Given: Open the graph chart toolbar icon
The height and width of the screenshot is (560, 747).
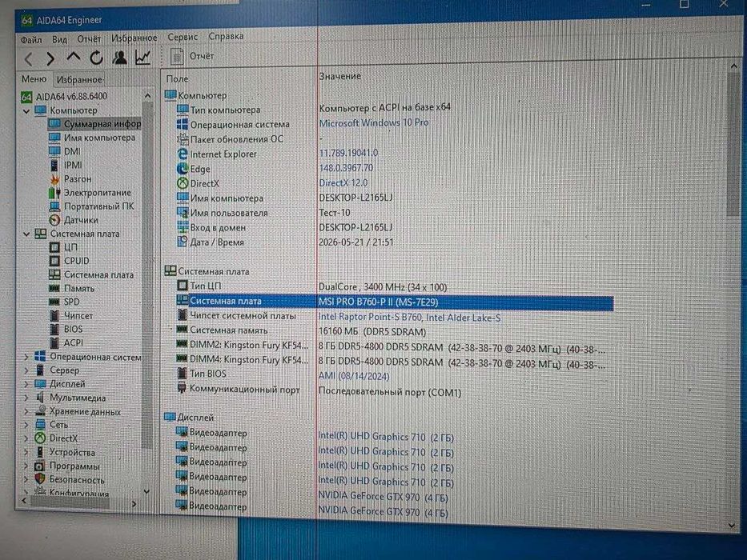Looking at the screenshot, I should pos(143,57).
